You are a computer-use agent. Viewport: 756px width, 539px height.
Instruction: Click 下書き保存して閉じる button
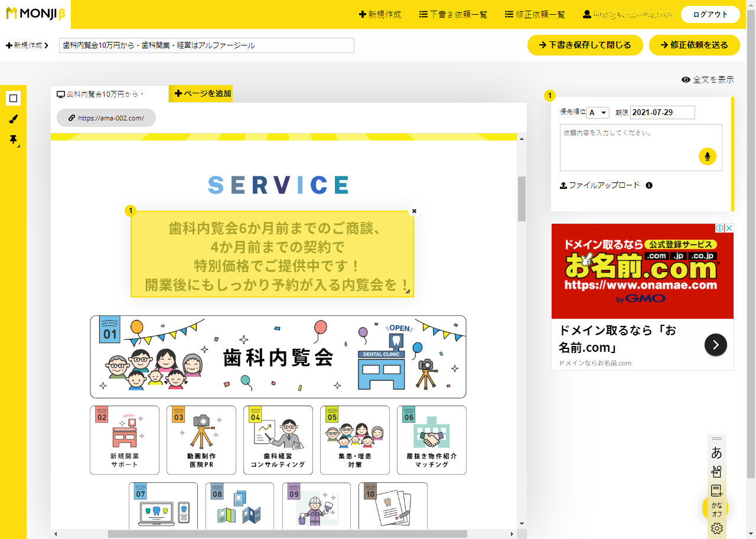tap(585, 45)
